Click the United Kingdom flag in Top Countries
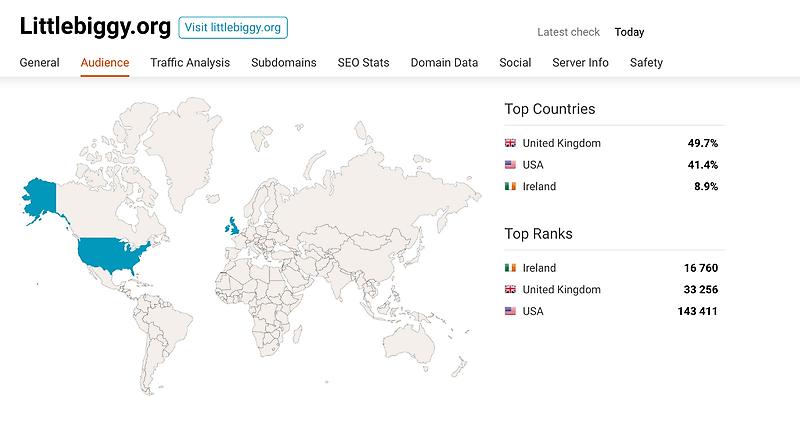The width and height of the screenshot is (800, 422). coord(510,143)
